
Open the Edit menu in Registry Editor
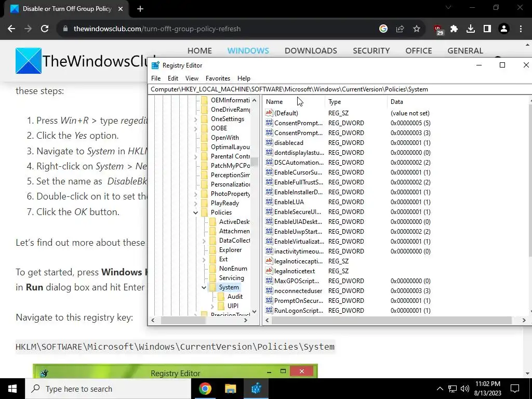pos(172,78)
